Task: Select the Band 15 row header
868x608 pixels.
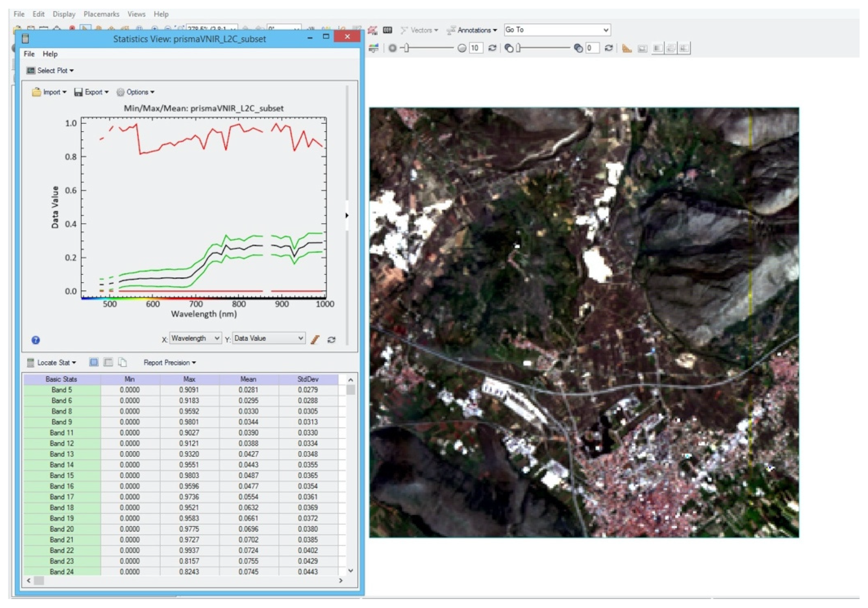Action: [x=61, y=475]
